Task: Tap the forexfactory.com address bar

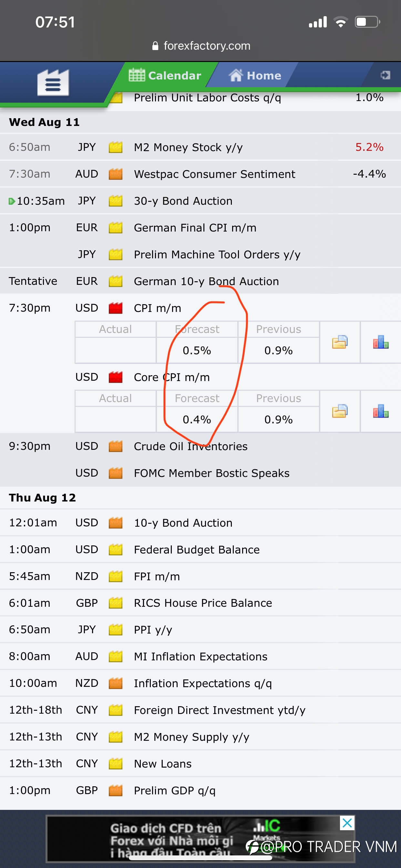Action: point(201,46)
